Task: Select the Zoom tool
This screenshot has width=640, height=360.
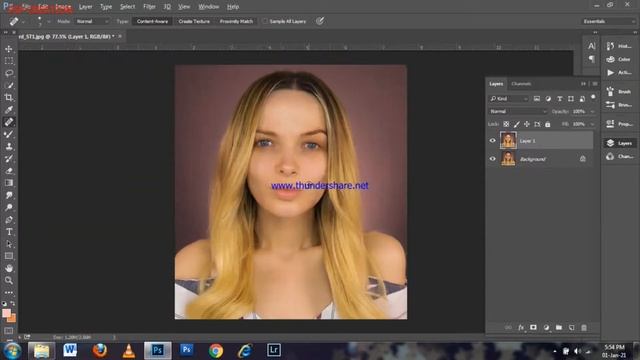Action: click(9, 280)
